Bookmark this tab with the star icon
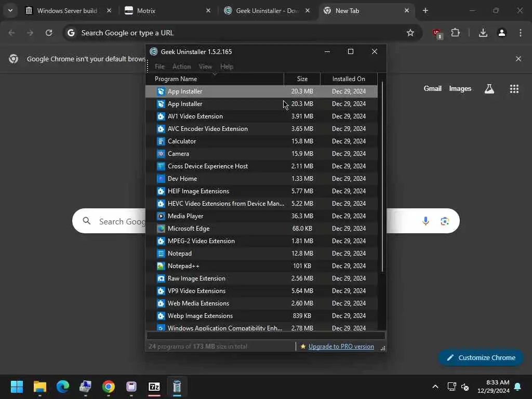 pos(410,33)
